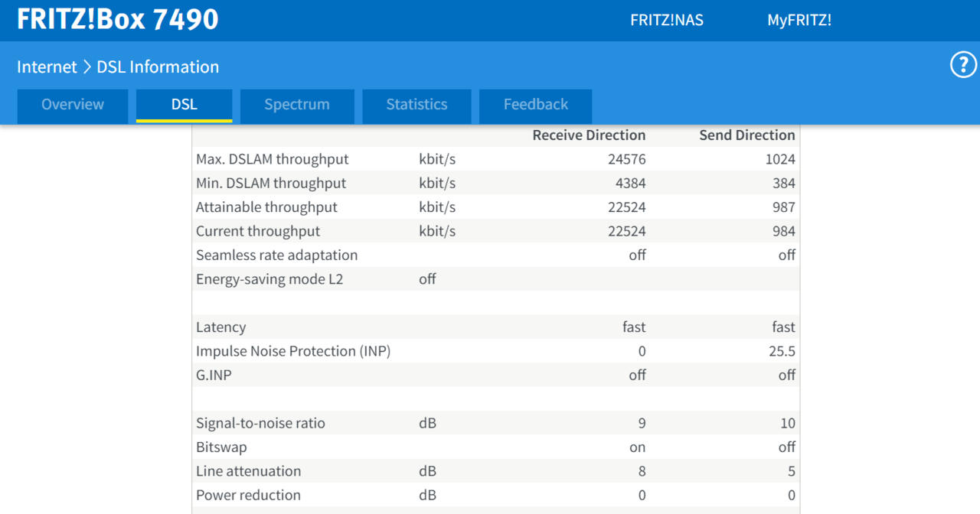
Task: Open the Spectrum tab
Action: click(297, 106)
